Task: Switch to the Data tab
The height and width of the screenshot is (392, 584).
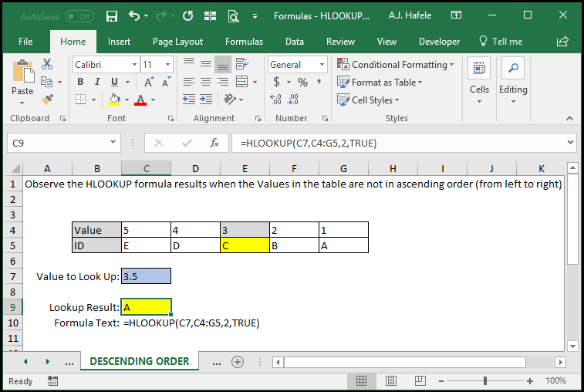Action: point(295,42)
